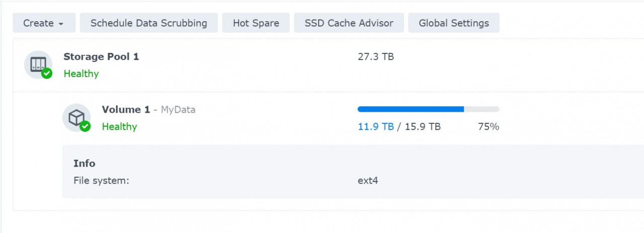Click the 75% usage percentage
Viewport: 644px width, 233px height.
488,127
